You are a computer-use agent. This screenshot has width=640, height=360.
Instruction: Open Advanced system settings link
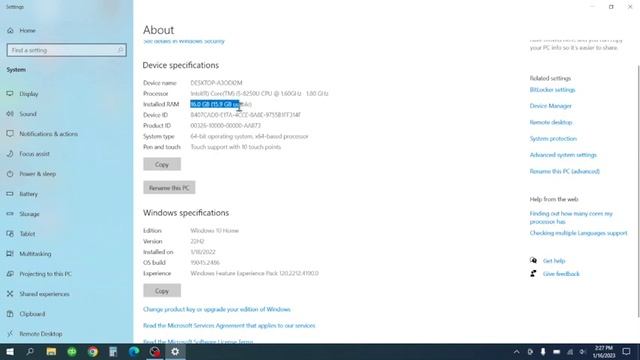coord(563,155)
